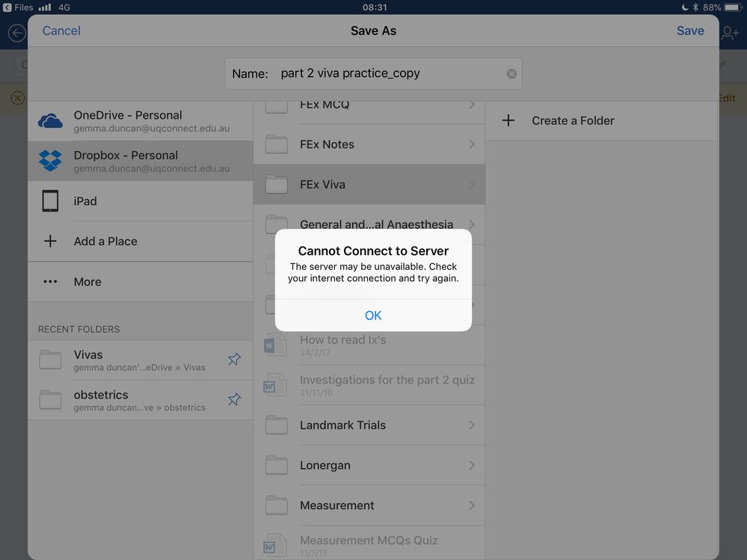
Task: Select 'How to read Ix's' Word document icon
Action: pyautogui.click(x=275, y=345)
